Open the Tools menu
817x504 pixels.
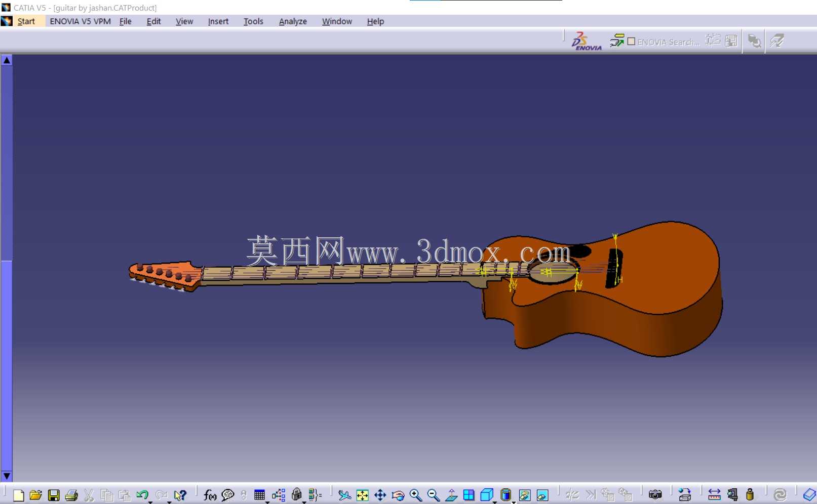pyautogui.click(x=253, y=21)
